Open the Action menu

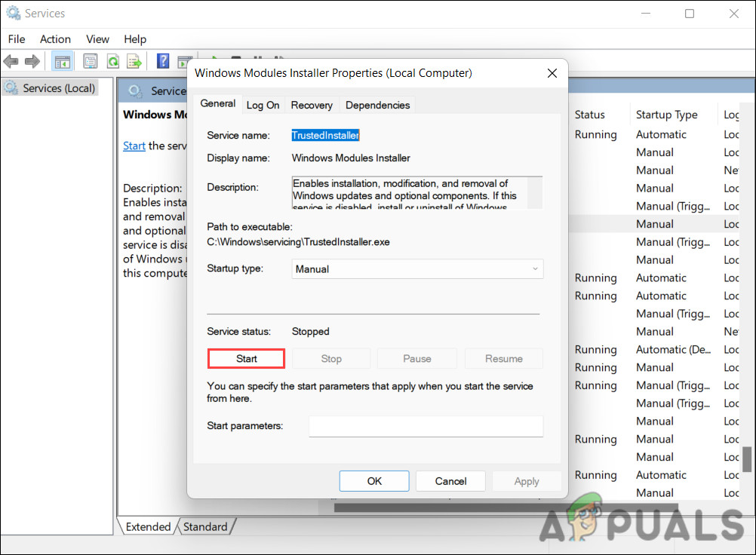[x=55, y=39]
